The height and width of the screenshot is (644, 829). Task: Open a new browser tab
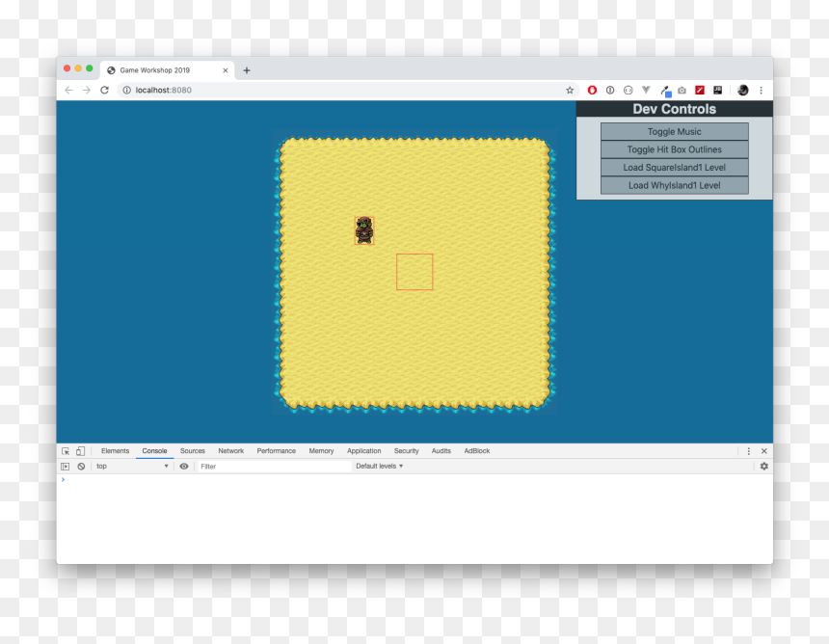coord(247,70)
